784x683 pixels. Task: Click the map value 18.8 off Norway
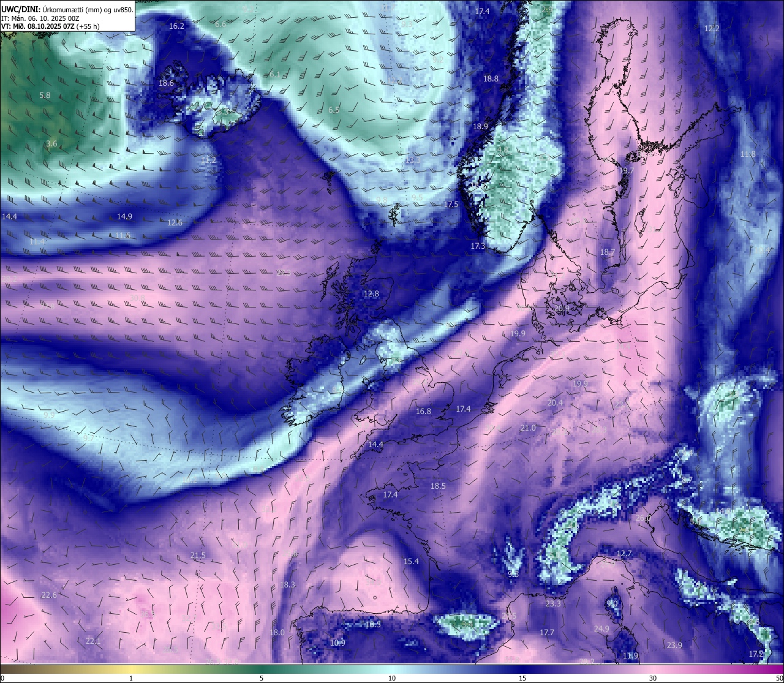coord(491,78)
